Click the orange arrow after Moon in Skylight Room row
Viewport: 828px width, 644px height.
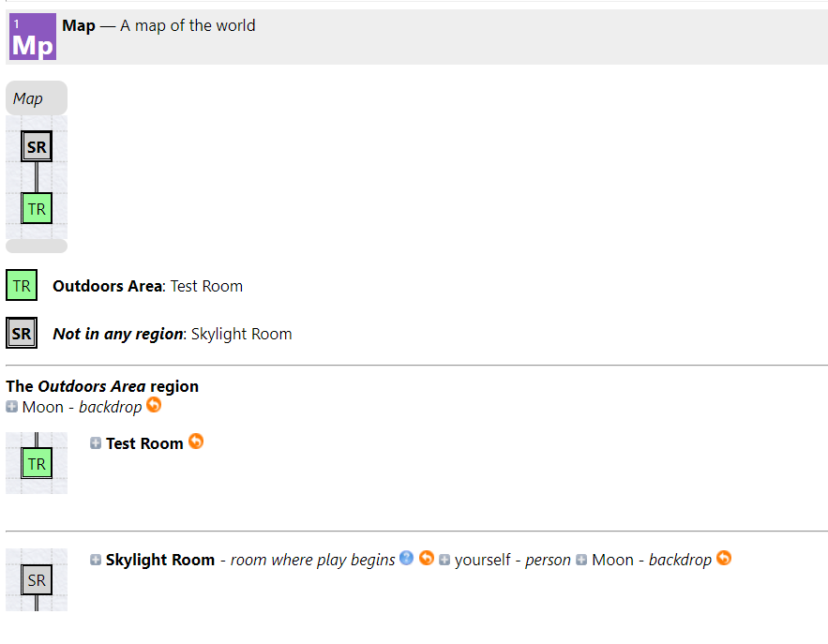tap(724, 558)
